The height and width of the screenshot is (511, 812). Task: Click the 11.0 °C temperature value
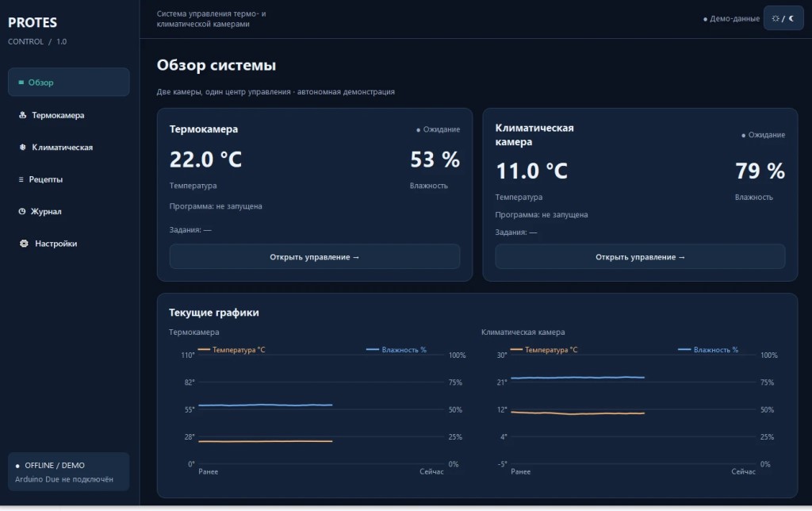(531, 171)
